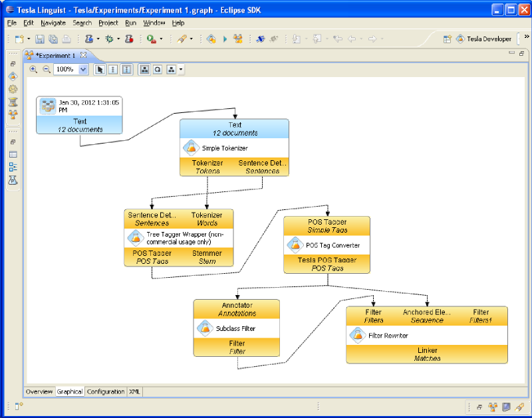Click the sidebar experiment graph view icon
The height and width of the screenshot is (418, 532).
click(x=13, y=114)
